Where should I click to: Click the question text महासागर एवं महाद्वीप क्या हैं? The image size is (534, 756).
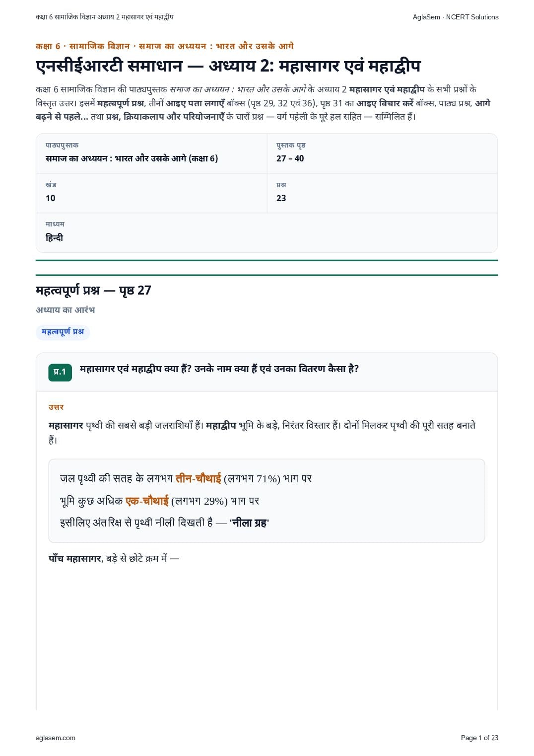point(219,369)
